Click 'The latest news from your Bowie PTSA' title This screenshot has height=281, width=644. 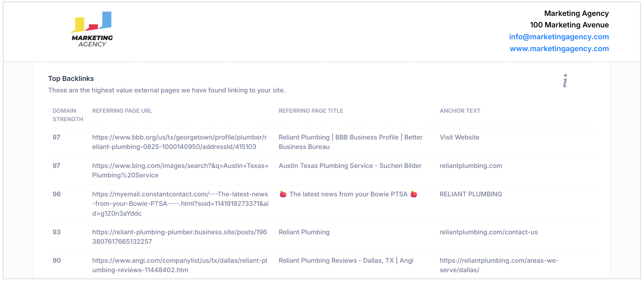point(348,194)
